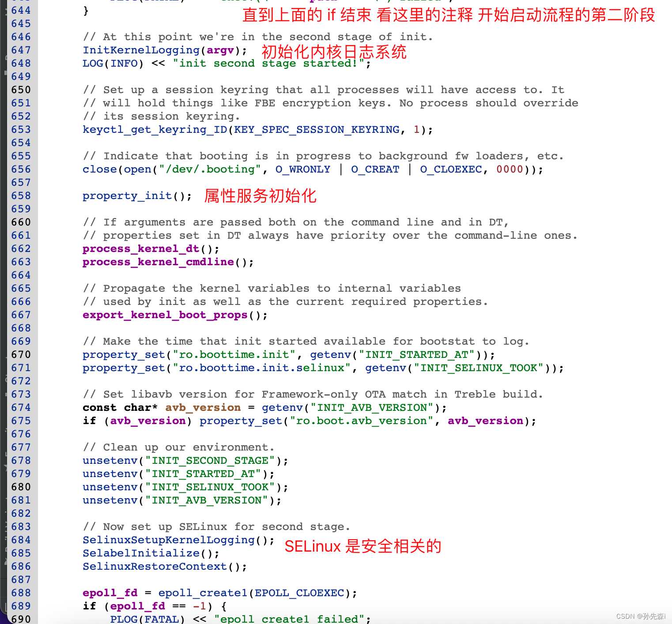Select line number 670
672x624 pixels.
21,355
